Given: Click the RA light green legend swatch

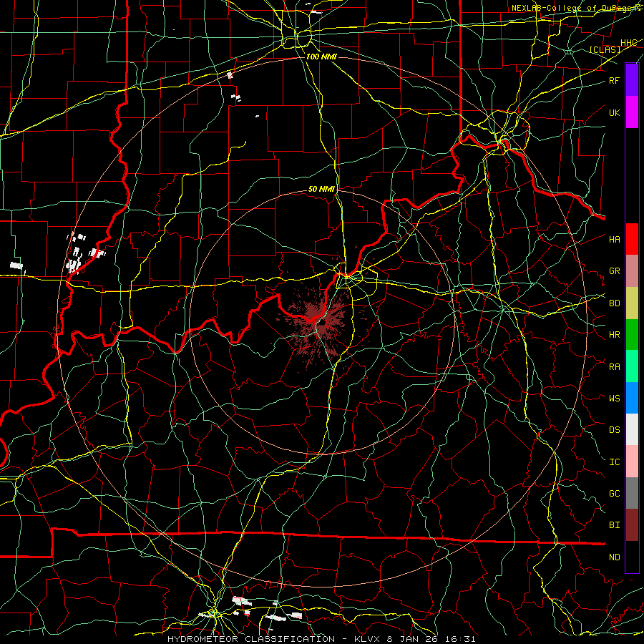Looking at the screenshot, I should [x=632, y=366].
